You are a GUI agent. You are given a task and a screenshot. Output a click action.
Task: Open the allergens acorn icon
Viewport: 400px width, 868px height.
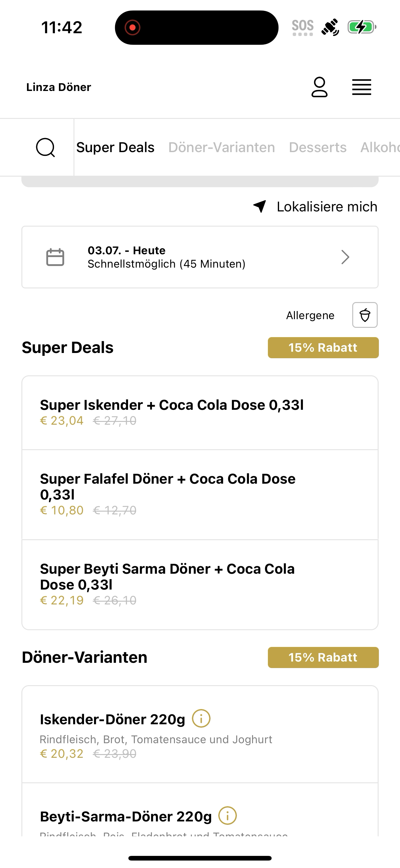point(365,315)
